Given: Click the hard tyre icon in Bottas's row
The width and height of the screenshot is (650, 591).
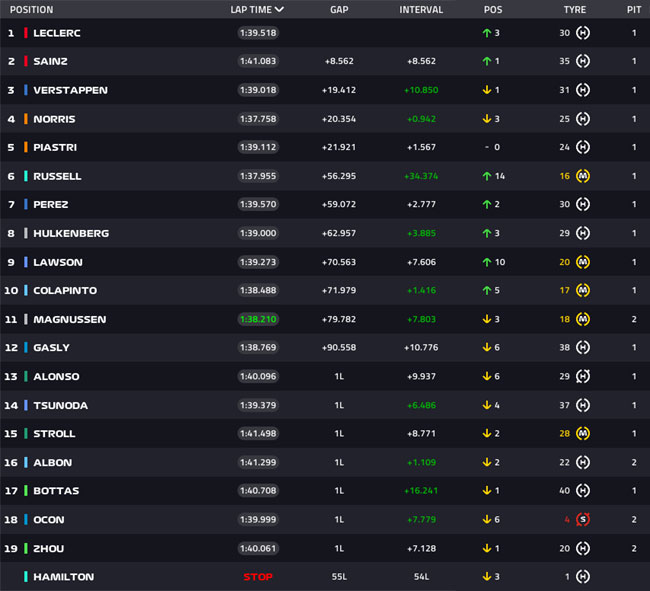Looking at the screenshot, I should tap(583, 491).
